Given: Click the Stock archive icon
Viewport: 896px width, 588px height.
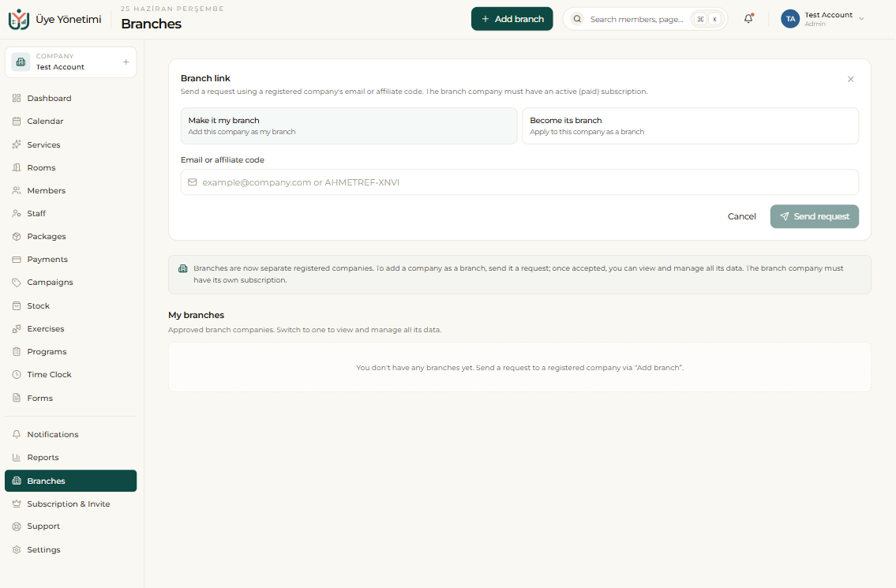Looking at the screenshot, I should point(17,305).
